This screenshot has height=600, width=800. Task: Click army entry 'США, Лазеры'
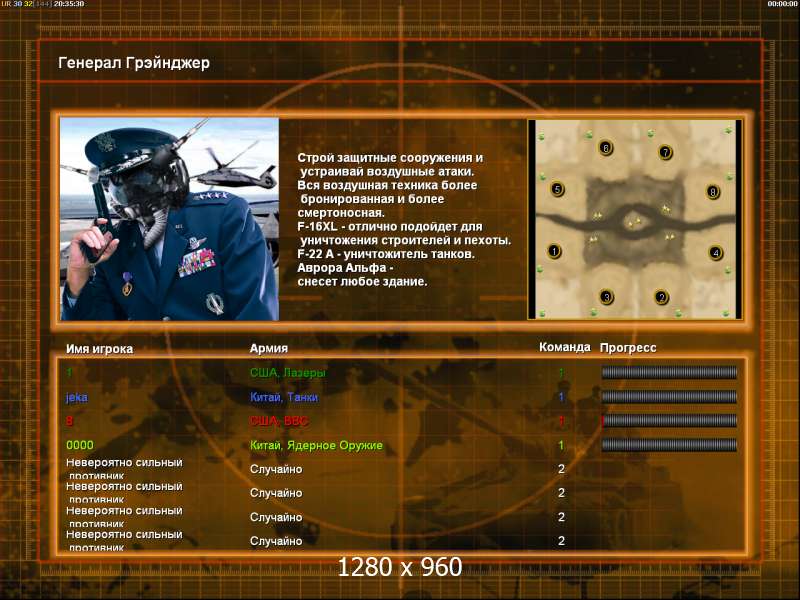288,373
